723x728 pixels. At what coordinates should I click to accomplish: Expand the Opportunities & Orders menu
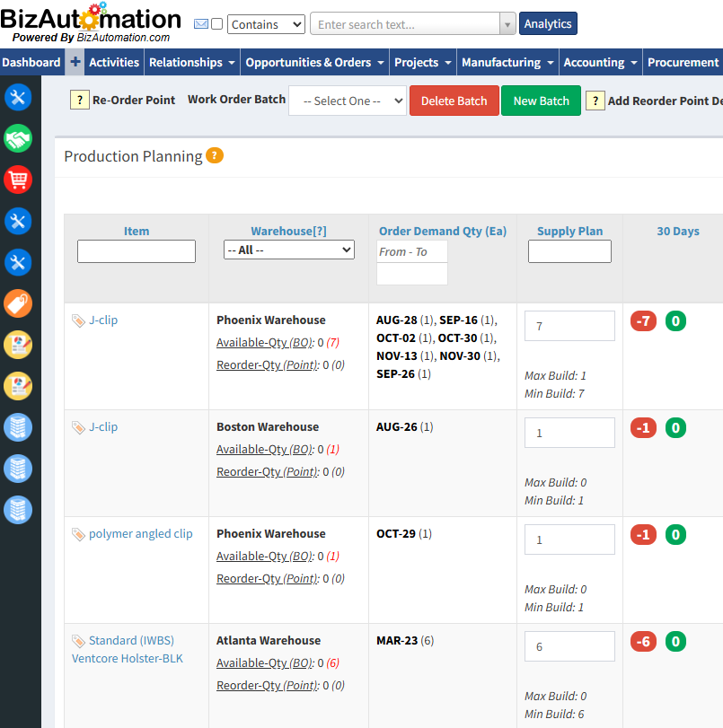pos(314,62)
